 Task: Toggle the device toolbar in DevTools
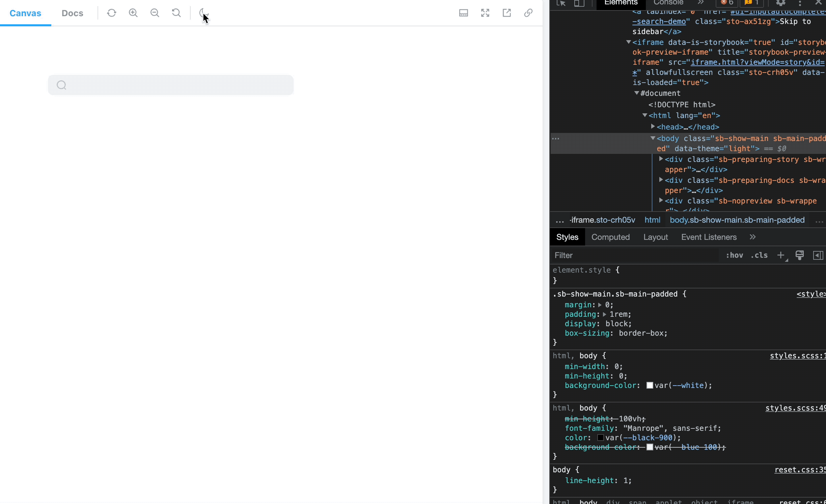coord(579,3)
